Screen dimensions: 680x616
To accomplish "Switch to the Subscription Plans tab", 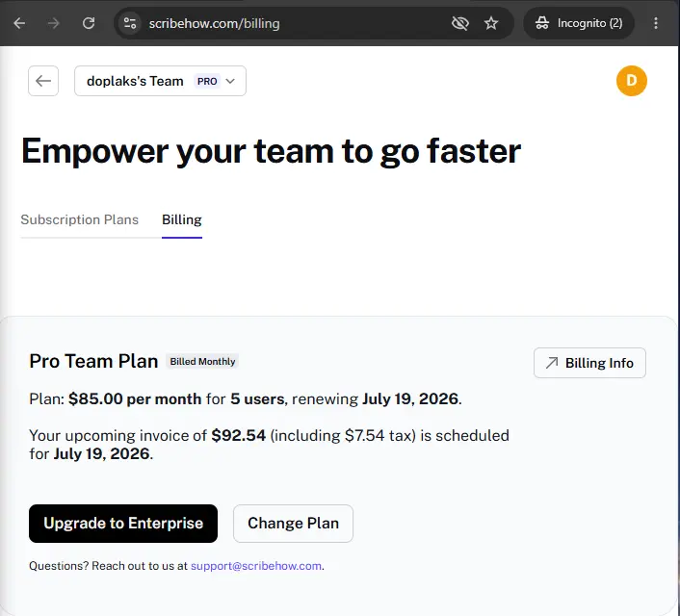I will 79,219.
